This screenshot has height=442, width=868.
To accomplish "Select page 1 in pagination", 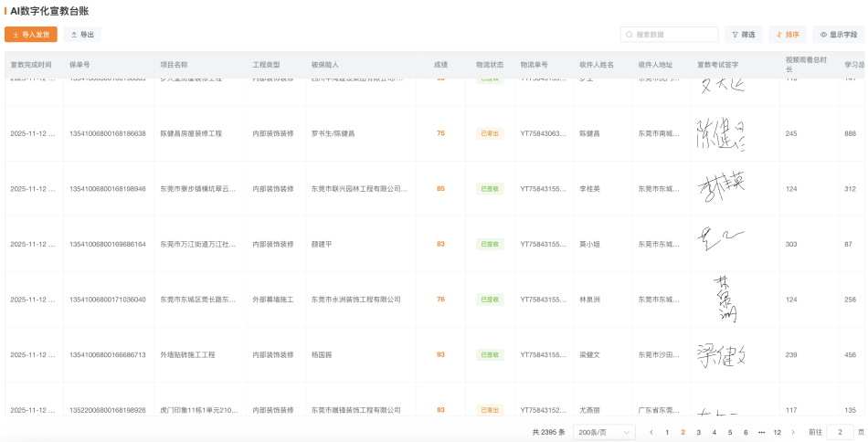I will point(667,432).
